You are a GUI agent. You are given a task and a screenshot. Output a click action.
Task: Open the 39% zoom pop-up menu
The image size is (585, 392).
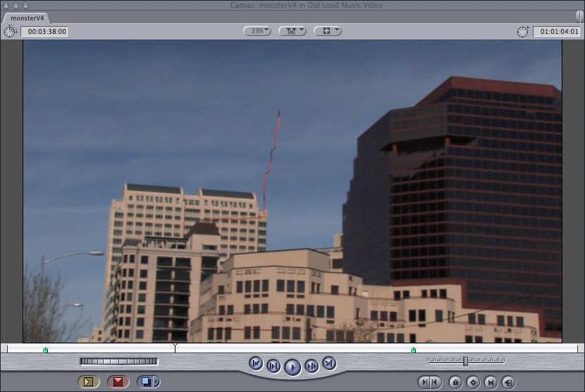(257, 31)
